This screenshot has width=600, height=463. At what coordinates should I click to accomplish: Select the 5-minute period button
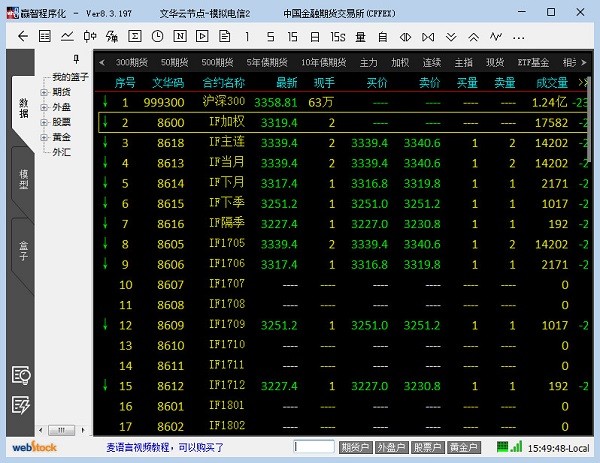point(270,37)
